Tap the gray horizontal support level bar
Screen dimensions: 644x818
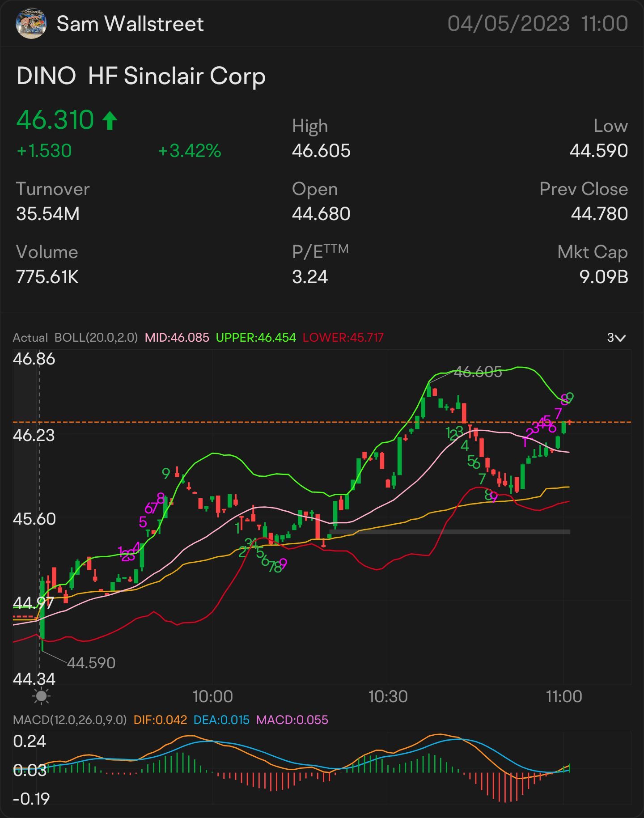449,532
